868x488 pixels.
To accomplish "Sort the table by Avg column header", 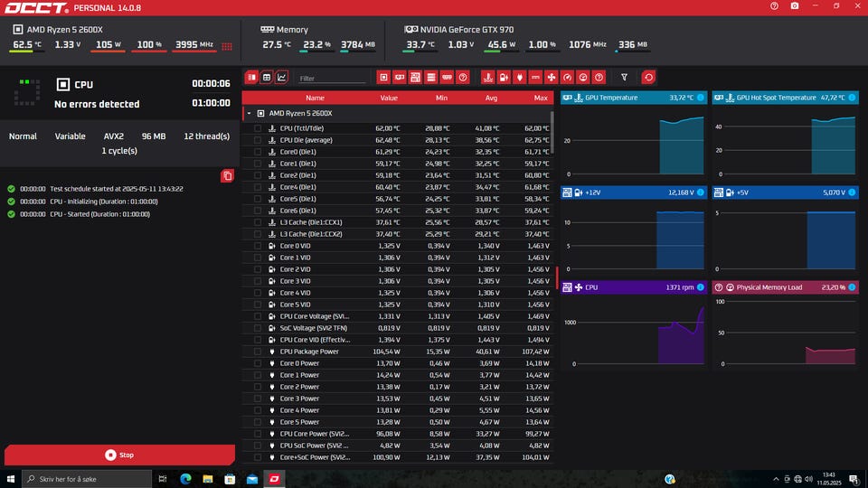I will [491, 98].
